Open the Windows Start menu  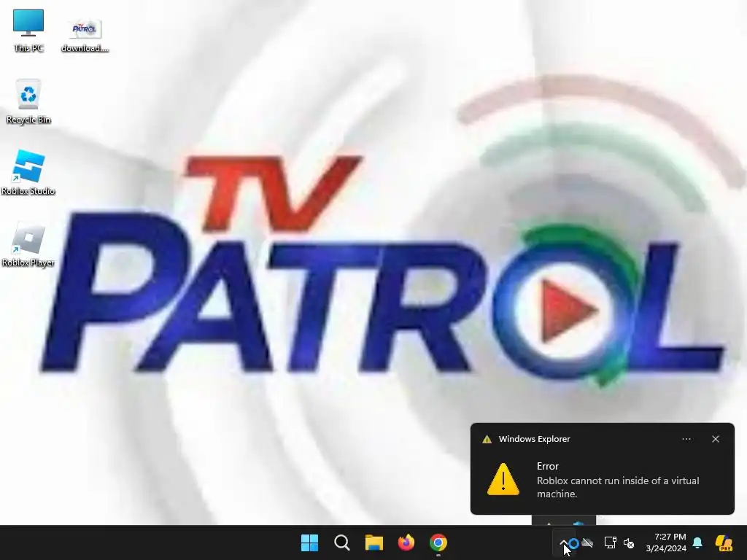[309, 542]
